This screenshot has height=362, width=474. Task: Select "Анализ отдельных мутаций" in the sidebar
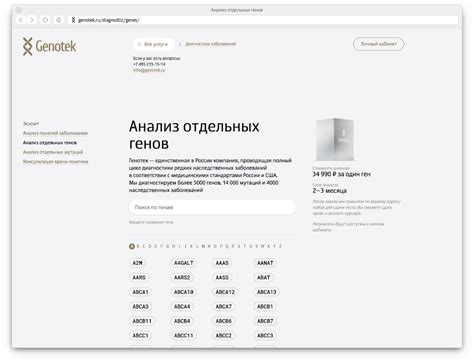pyautogui.click(x=53, y=152)
